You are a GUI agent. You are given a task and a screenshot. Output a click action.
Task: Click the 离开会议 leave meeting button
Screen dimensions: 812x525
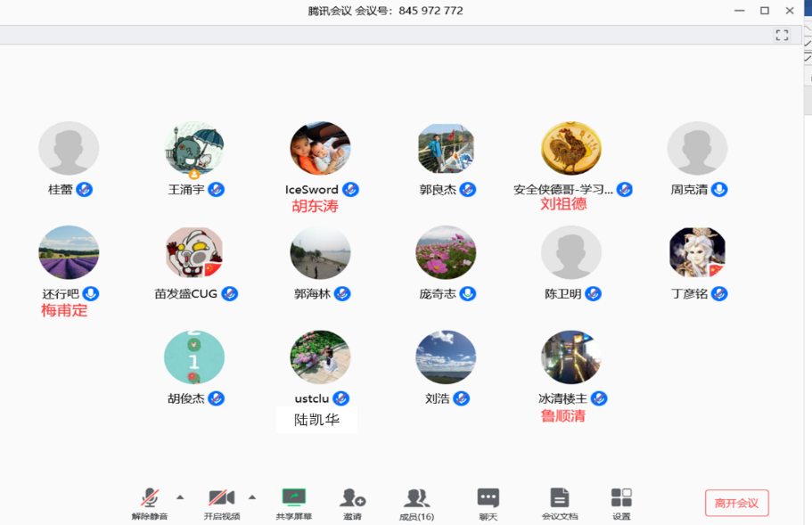736,503
